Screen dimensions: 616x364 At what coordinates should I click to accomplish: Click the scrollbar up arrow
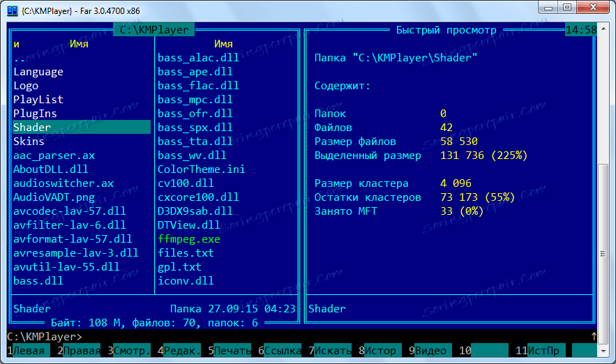point(603,29)
